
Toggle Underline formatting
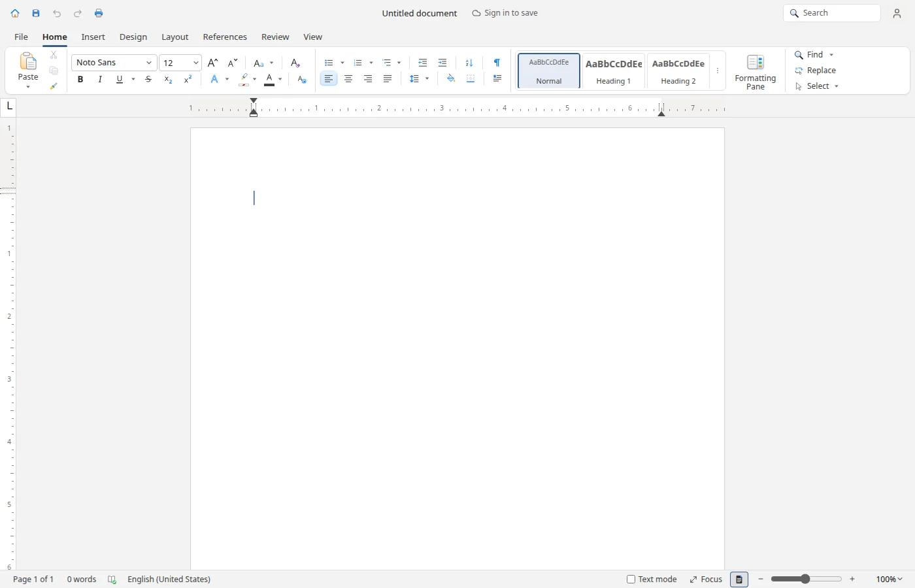pyautogui.click(x=120, y=79)
